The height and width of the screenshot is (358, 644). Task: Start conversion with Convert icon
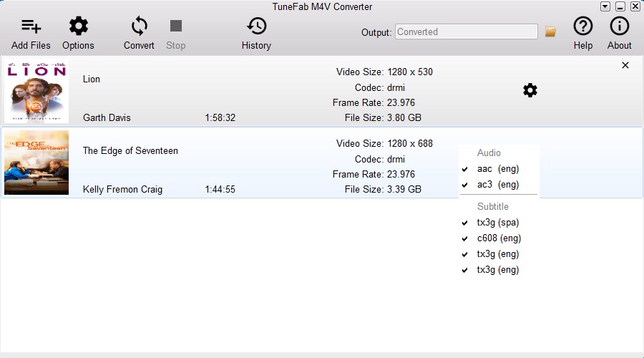click(140, 26)
